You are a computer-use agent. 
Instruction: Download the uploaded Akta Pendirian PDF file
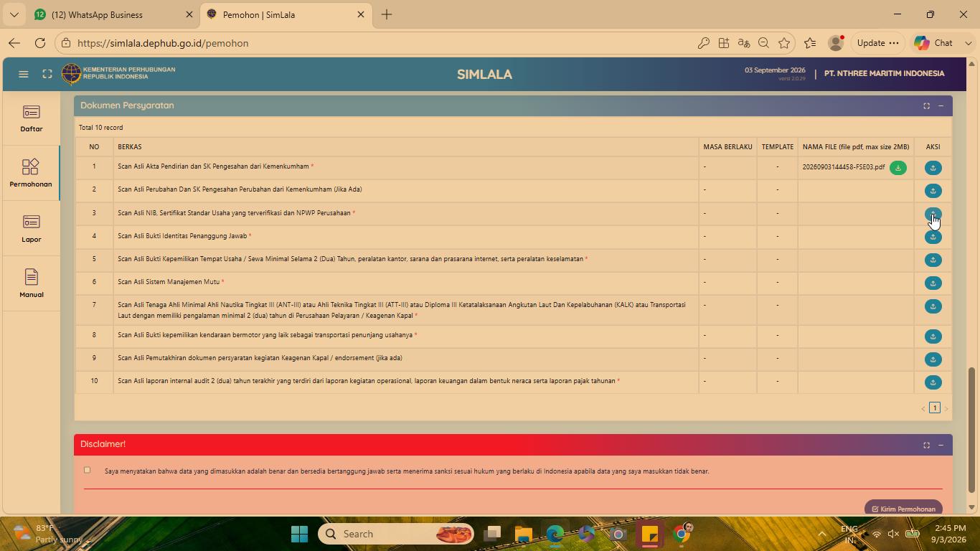pos(897,168)
